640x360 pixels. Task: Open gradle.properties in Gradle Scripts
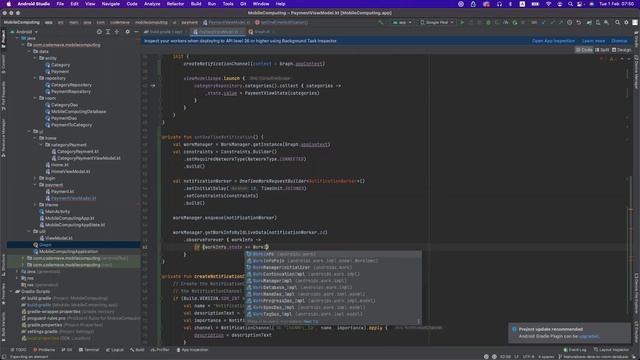[x=44, y=325]
